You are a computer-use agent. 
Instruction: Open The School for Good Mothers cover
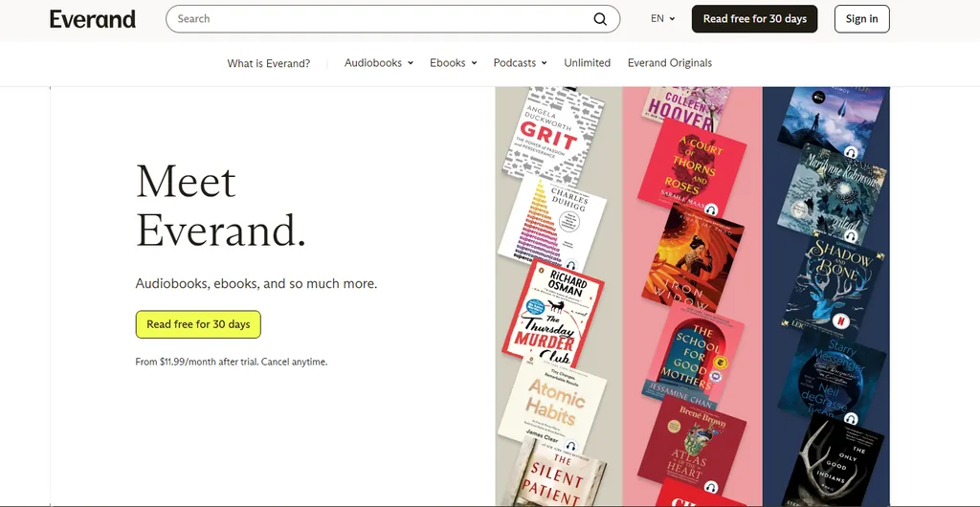[693, 355]
